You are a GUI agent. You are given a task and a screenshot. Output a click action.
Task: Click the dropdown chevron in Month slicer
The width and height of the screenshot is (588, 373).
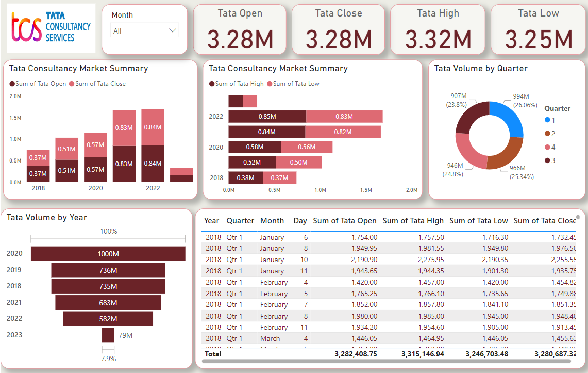coord(173,31)
